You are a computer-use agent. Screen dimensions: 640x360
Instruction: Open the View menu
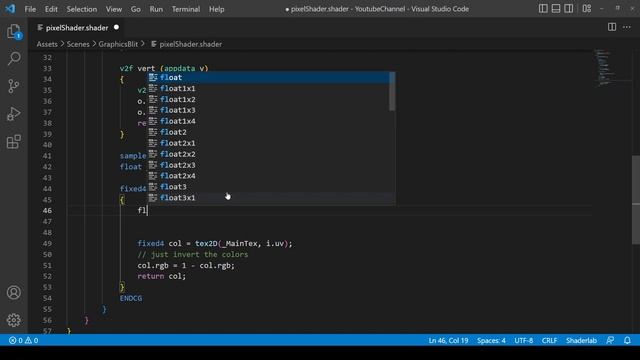[x=113, y=9]
